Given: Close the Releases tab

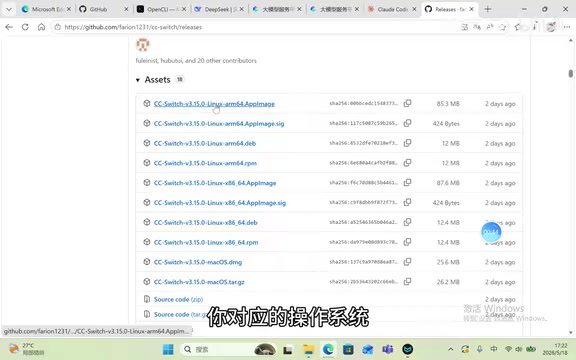Looking at the screenshot, I should pos(472,9).
